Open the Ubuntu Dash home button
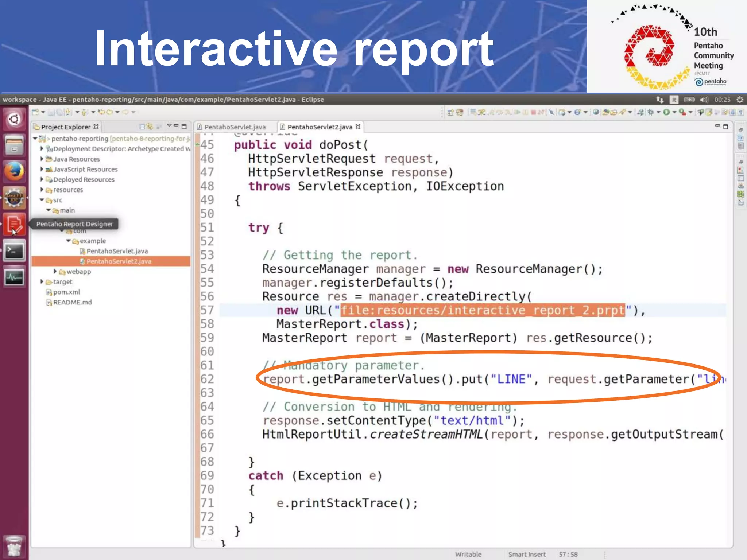This screenshot has height=560, width=747. 14,119
